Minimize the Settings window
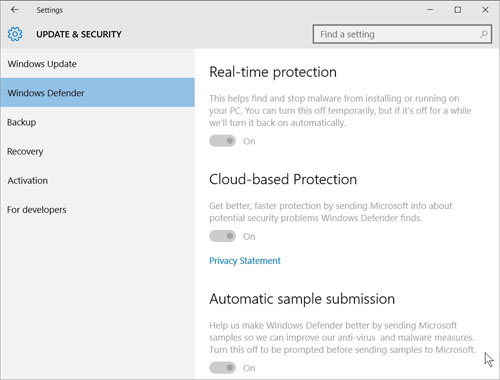 click(430, 10)
